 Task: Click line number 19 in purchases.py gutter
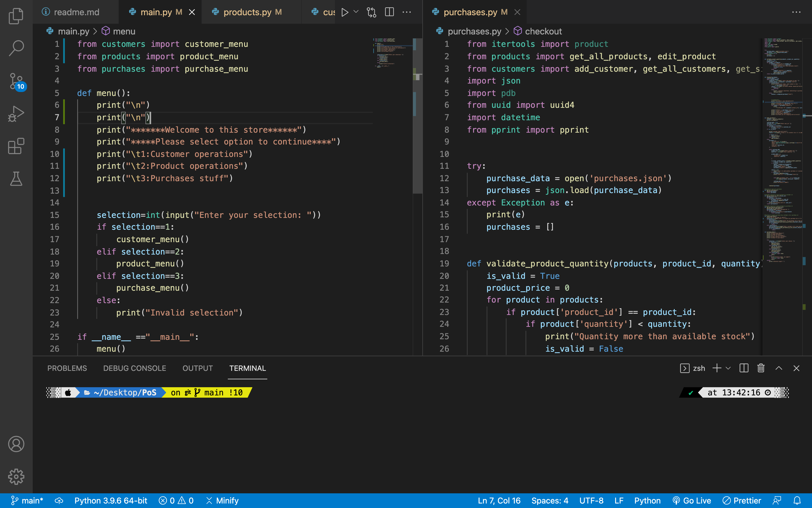coord(444,263)
